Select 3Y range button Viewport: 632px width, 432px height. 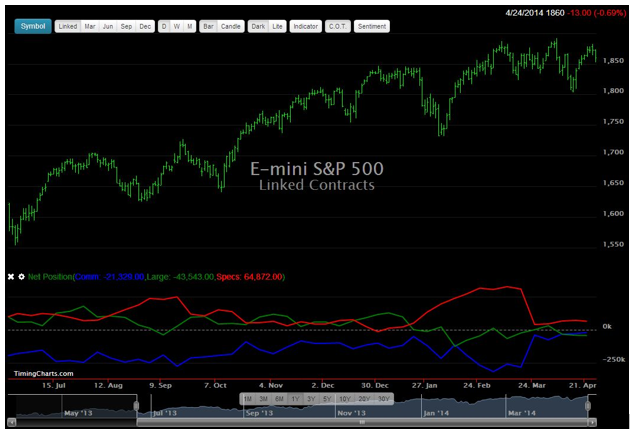pos(311,399)
